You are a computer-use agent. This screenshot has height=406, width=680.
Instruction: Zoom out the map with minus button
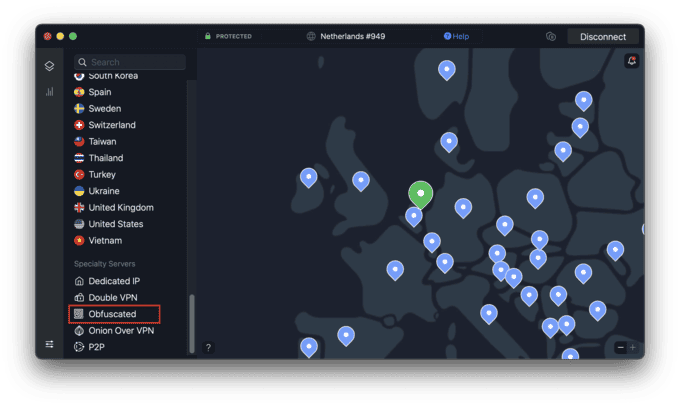click(x=621, y=347)
